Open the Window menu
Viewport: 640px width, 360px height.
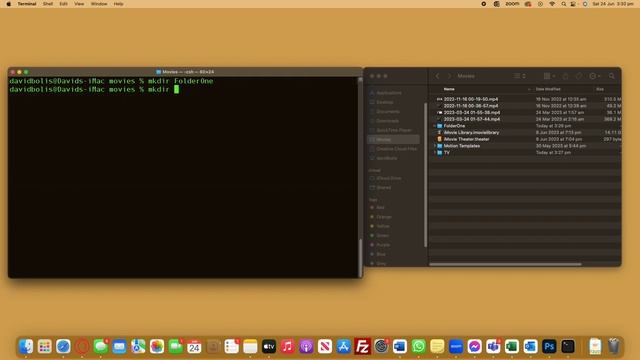point(99,4)
